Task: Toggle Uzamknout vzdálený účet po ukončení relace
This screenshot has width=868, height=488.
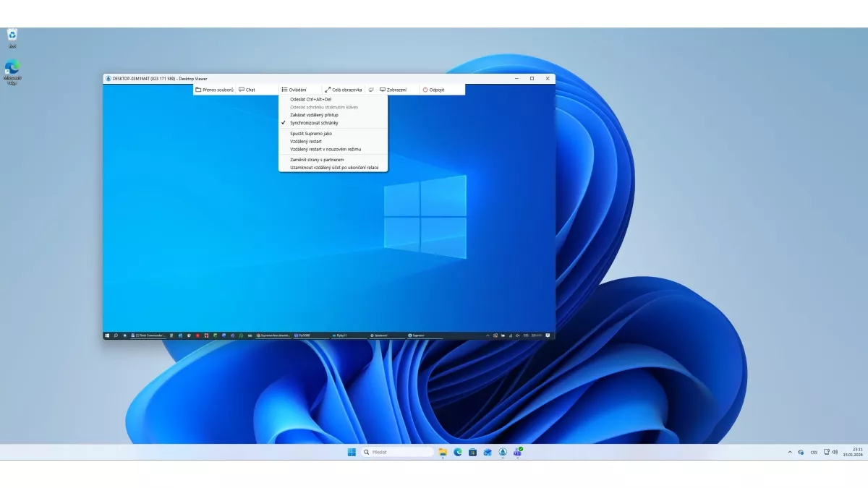Action: coord(333,167)
